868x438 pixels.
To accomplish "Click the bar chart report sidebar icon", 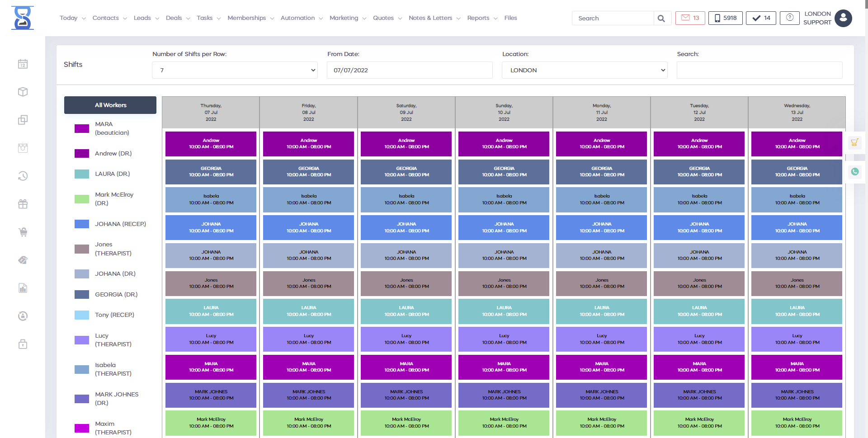I will click(23, 288).
